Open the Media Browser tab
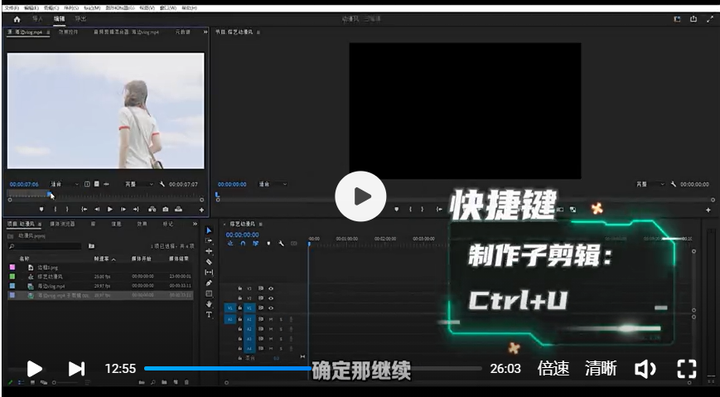Image resolution: width=720 pixels, height=397 pixels. click(x=62, y=224)
